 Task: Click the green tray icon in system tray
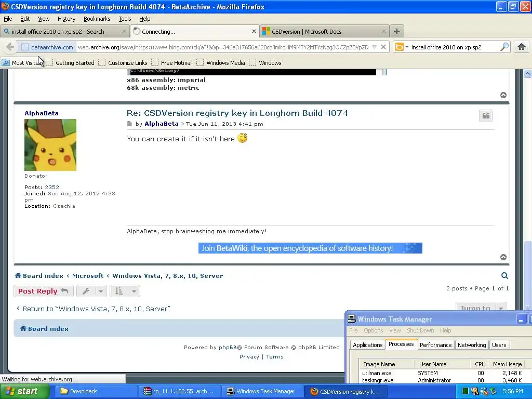(x=465, y=391)
